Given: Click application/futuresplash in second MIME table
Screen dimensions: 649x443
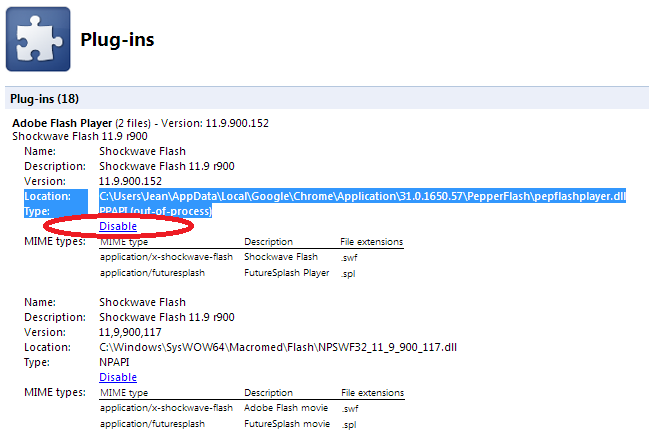Looking at the screenshot, I should [152, 424].
